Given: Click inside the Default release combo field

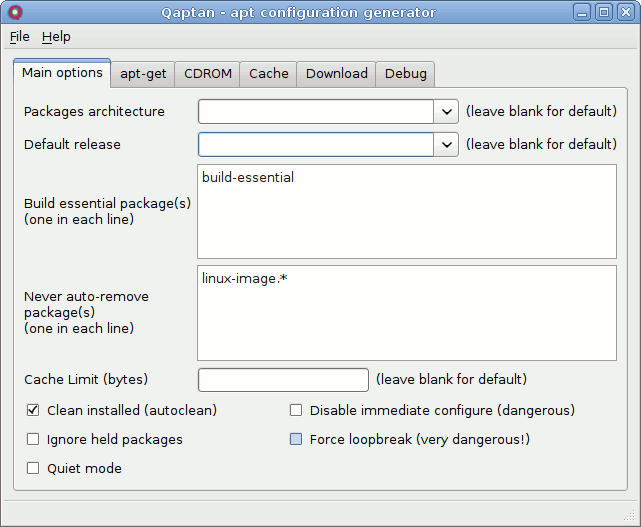Looking at the screenshot, I should pos(316,144).
